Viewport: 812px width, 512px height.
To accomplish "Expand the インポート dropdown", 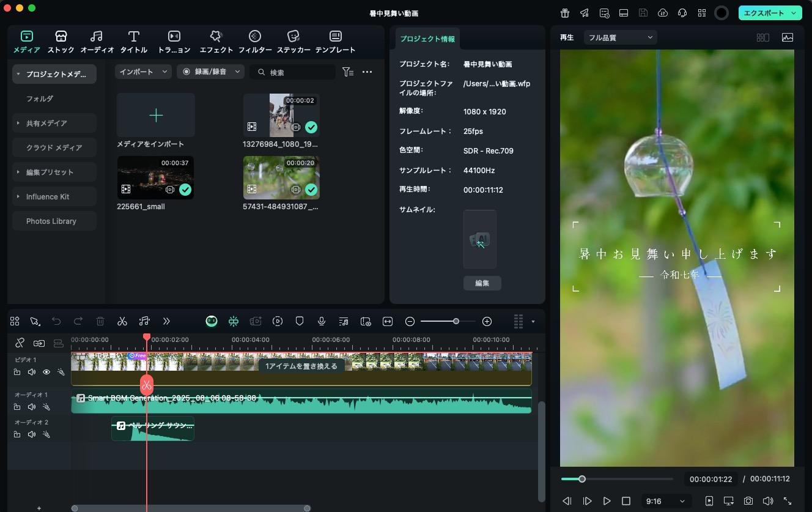I will tap(143, 72).
